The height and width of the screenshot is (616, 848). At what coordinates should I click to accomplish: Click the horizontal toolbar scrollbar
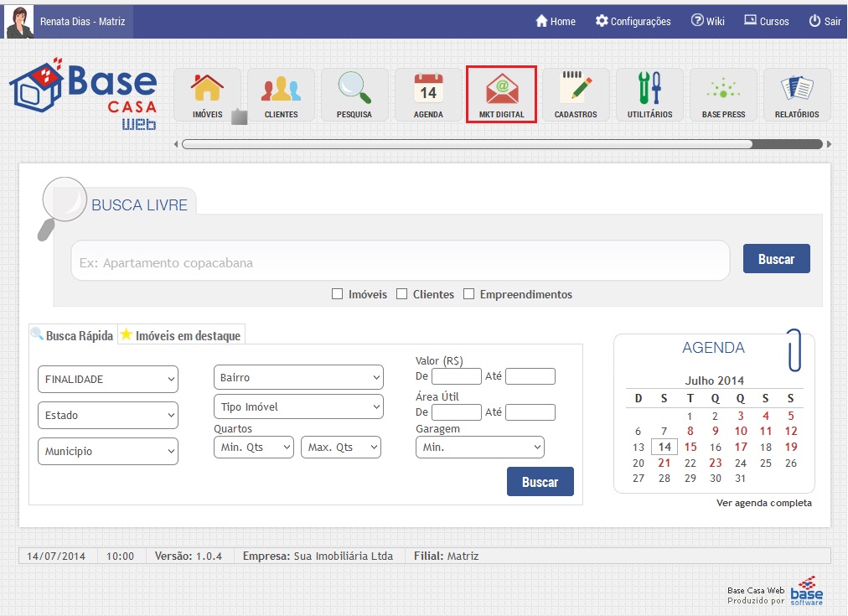pos(467,144)
